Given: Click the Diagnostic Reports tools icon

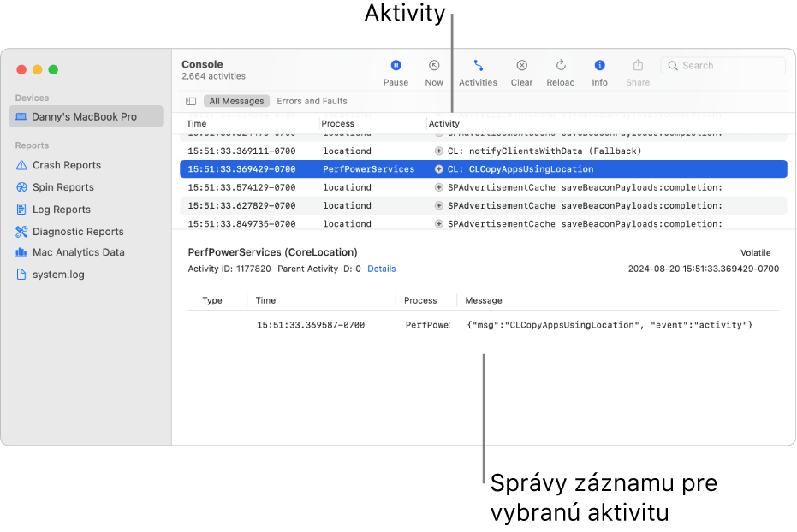Looking at the screenshot, I should pos(21,232).
